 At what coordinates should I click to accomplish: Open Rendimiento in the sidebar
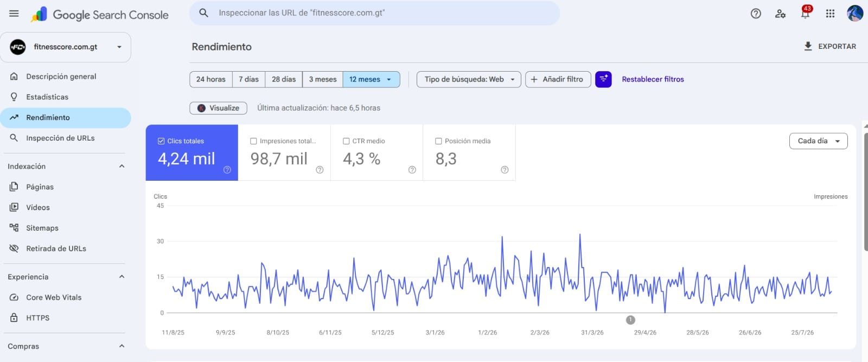click(x=66, y=118)
